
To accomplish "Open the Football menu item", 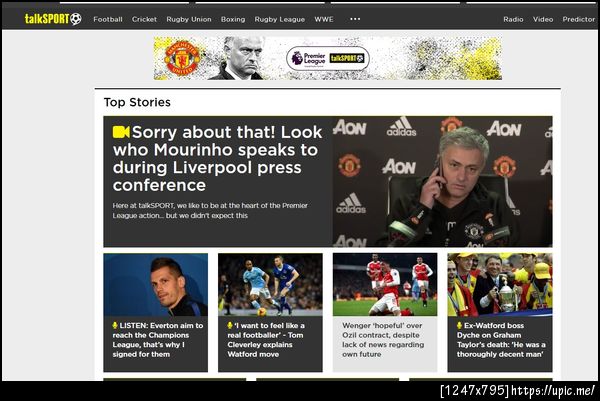I will [x=108, y=19].
